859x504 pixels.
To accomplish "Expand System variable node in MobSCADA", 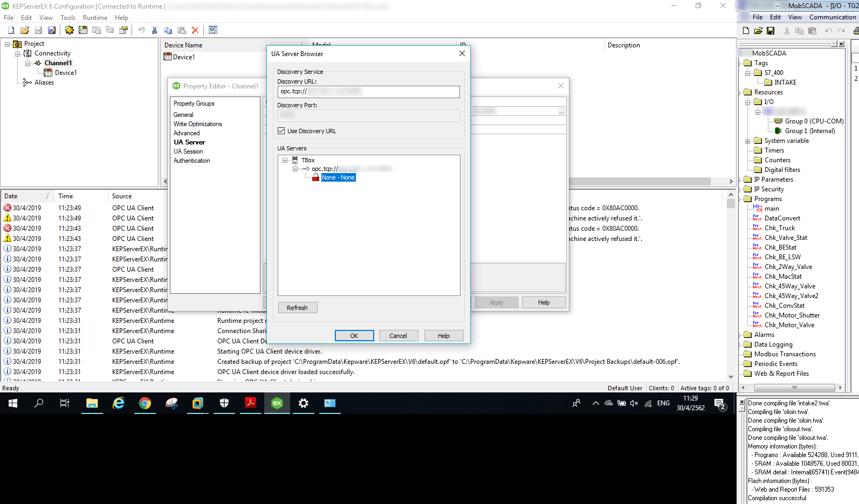I will coord(748,141).
